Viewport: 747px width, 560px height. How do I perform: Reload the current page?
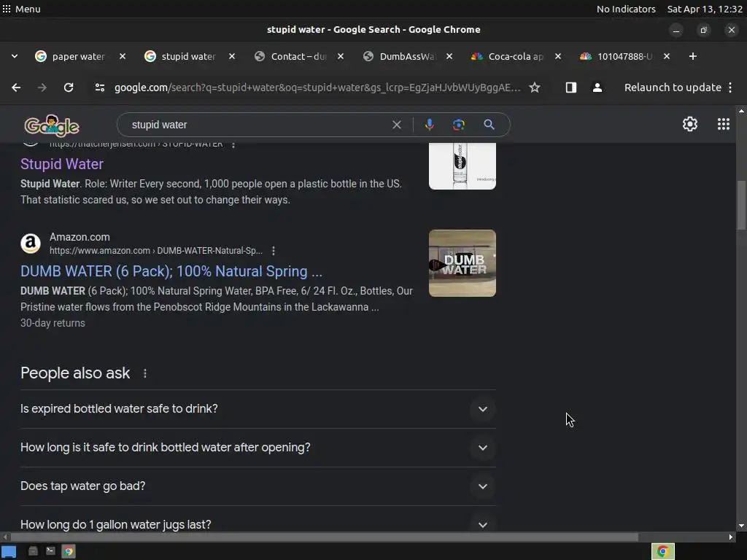(x=69, y=87)
